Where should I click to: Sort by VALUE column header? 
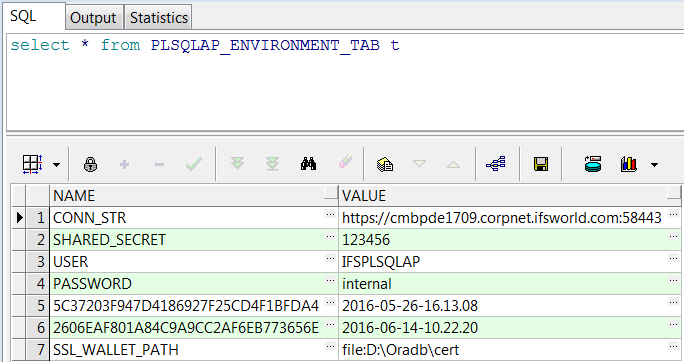tap(510, 195)
